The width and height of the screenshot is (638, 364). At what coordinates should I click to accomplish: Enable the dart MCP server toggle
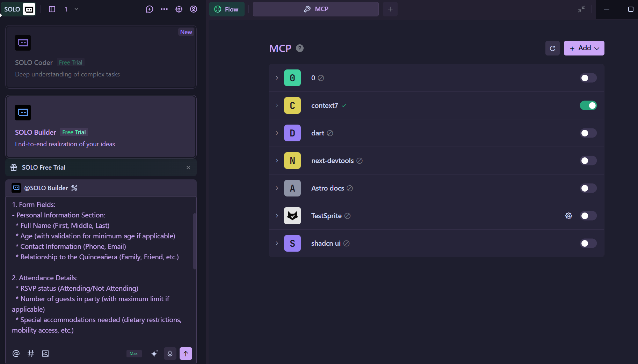pos(588,133)
